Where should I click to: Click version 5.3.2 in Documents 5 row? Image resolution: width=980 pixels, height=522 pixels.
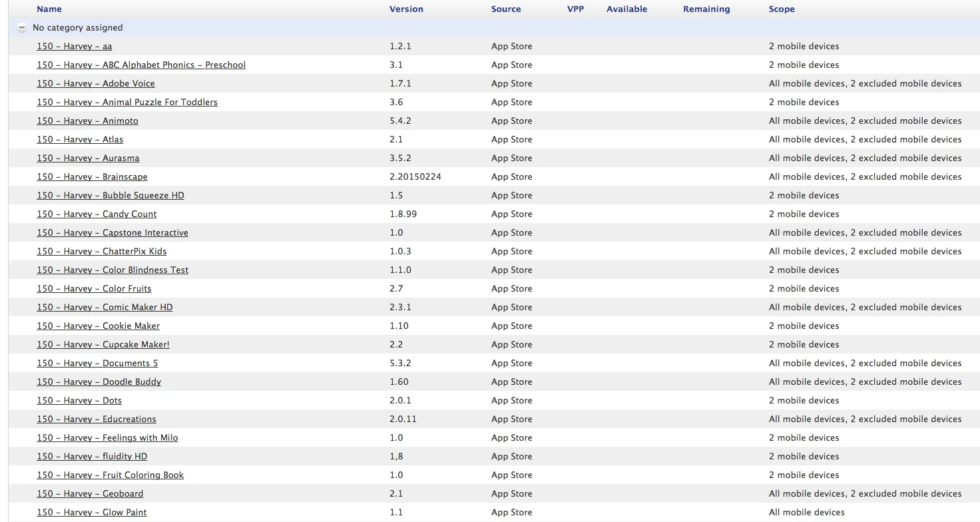[400, 364]
